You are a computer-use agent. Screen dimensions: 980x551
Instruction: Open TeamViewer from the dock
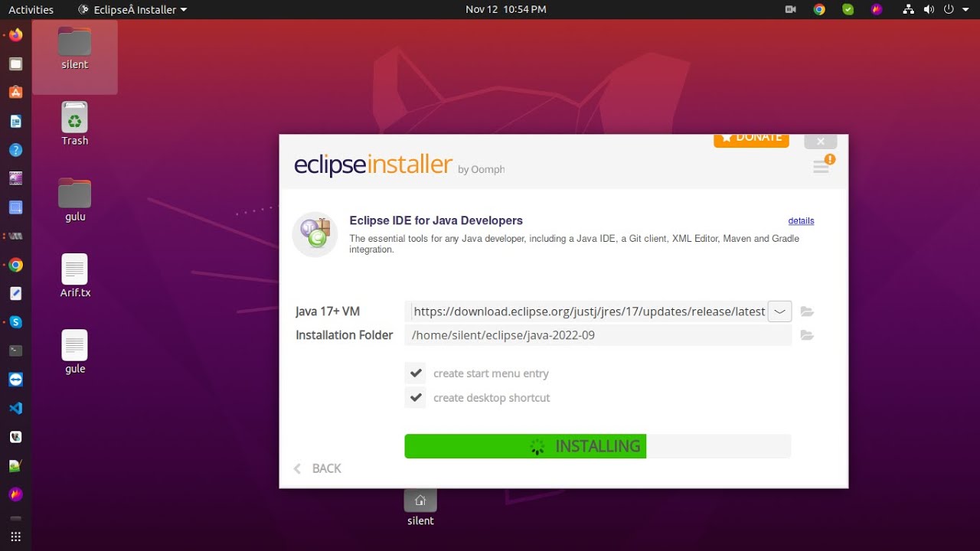(15, 380)
